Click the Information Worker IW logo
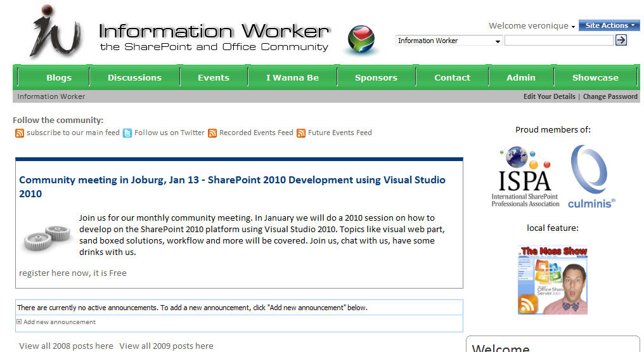The width and height of the screenshot is (644, 352). click(x=56, y=32)
